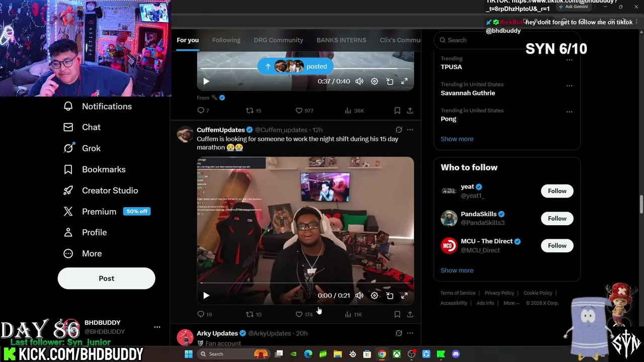Mute the Cuffem video volume
The image size is (644, 362).
359,296
